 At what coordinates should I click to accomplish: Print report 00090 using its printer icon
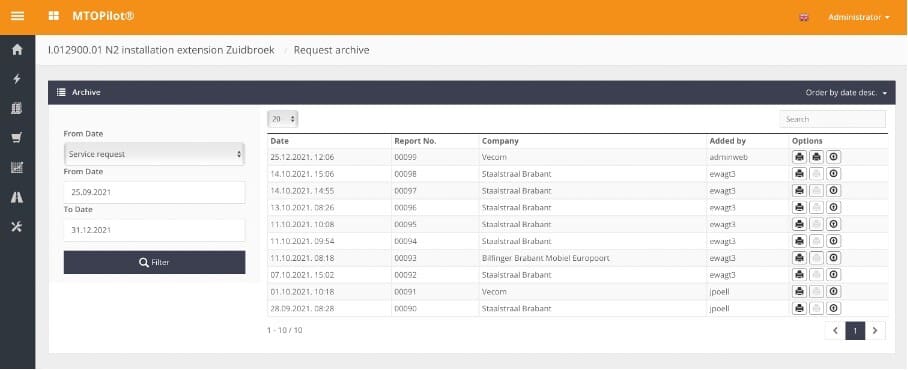pyautogui.click(x=800, y=308)
